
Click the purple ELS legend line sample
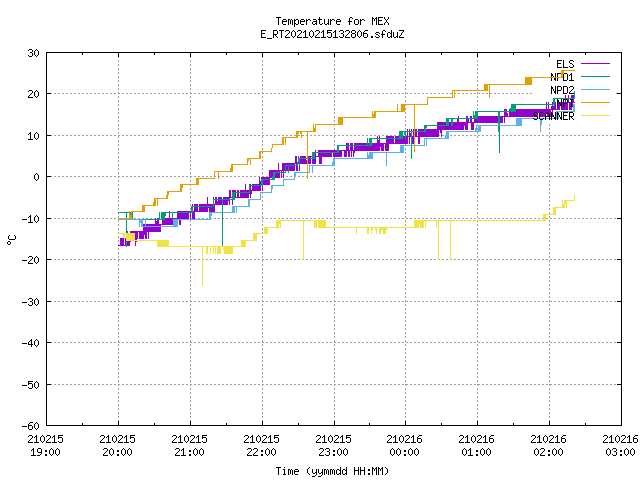pos(595,64)
